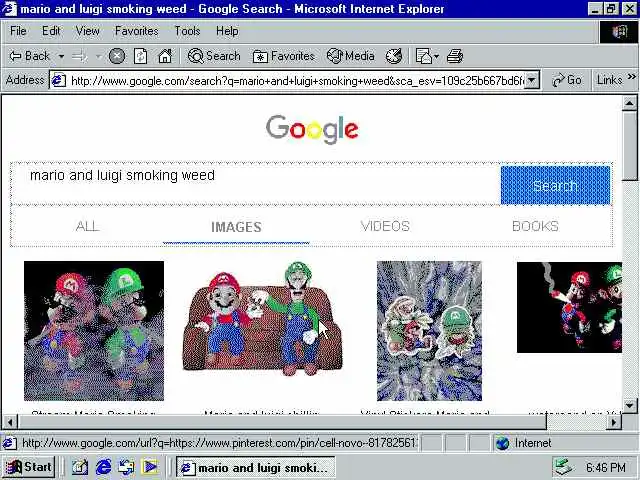Open the black background smoke thumbnail

(x=569, y=307)
